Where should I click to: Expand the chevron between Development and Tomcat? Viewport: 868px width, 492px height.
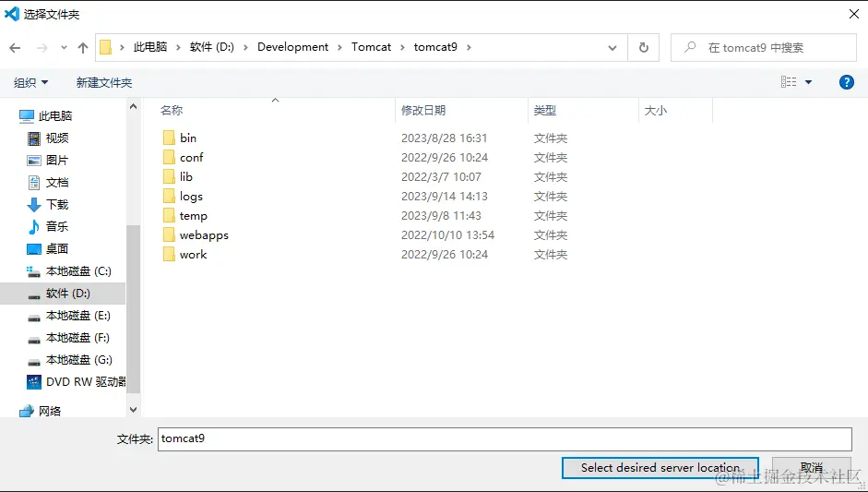[339, 47]
